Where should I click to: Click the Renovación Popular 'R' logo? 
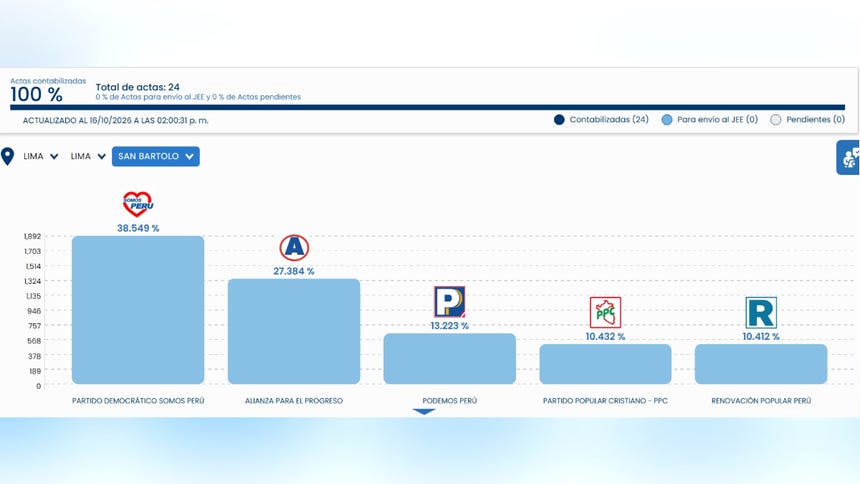tap(761, 312)
